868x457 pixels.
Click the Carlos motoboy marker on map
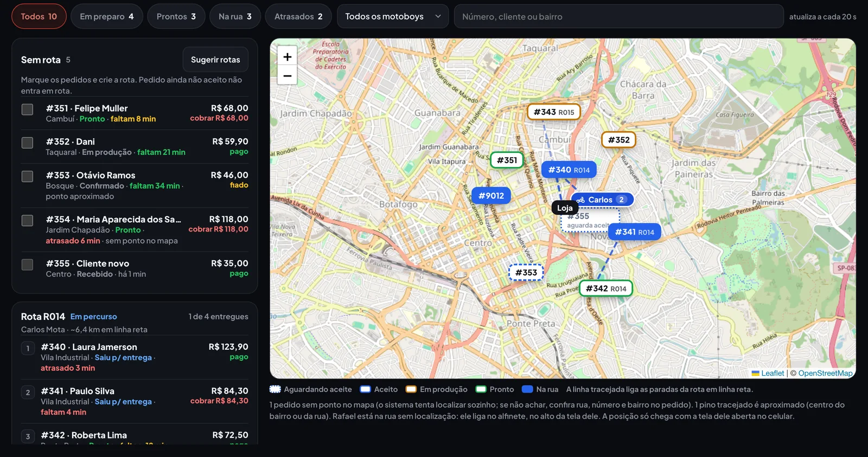[x=602, y=199]
